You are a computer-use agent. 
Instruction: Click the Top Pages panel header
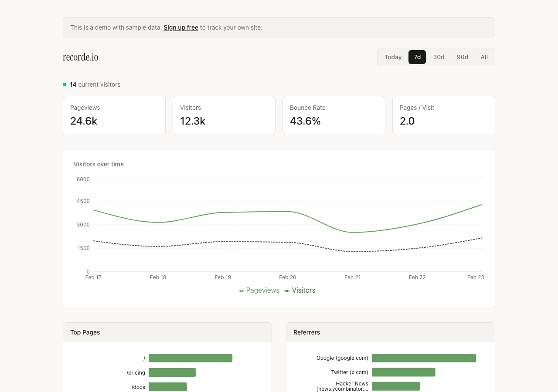[167, 332]
